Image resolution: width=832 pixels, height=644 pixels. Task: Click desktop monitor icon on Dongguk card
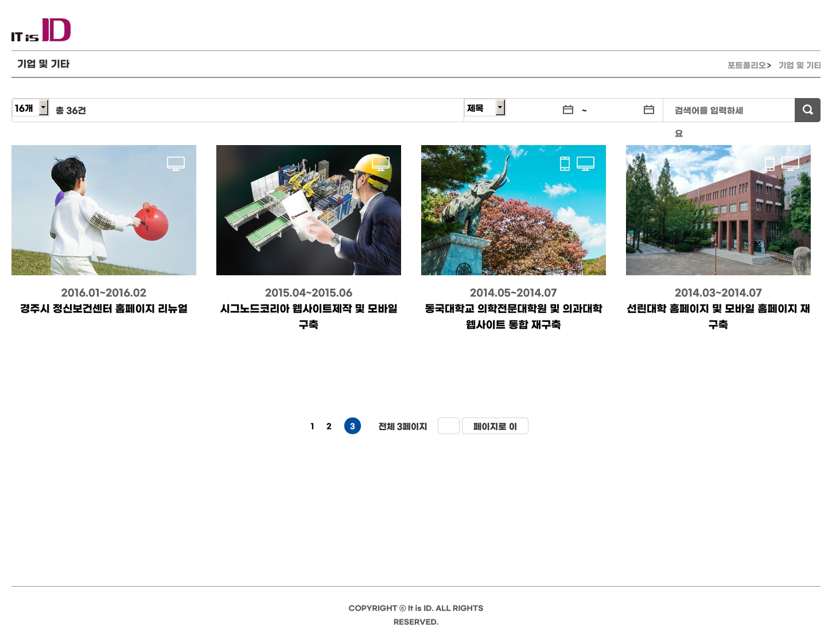pyautogui.click(x=585, y=163)
